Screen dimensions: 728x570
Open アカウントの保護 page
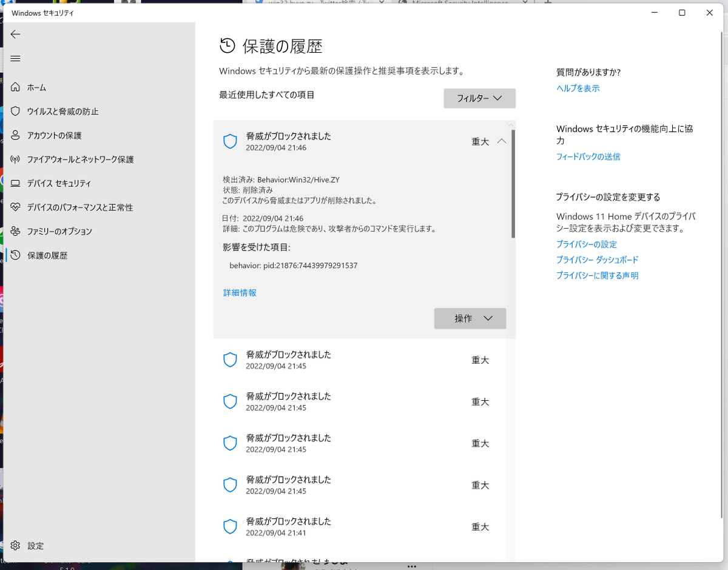pos(54,135)
